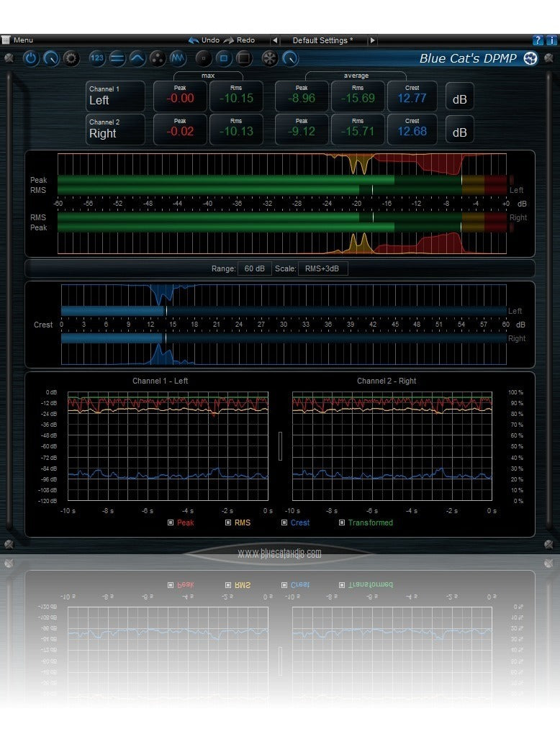Screen dimensions: 560x742
Task: Toggle the Peak curve checkbox
Action: (171, 522)
